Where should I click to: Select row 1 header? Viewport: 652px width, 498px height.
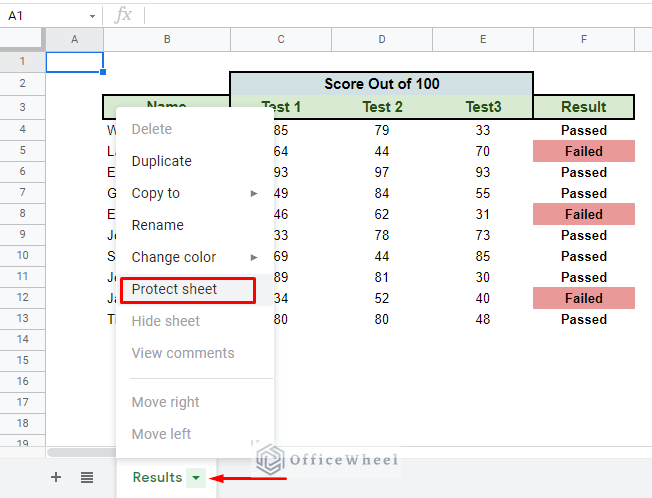click(x=22, y=62)
